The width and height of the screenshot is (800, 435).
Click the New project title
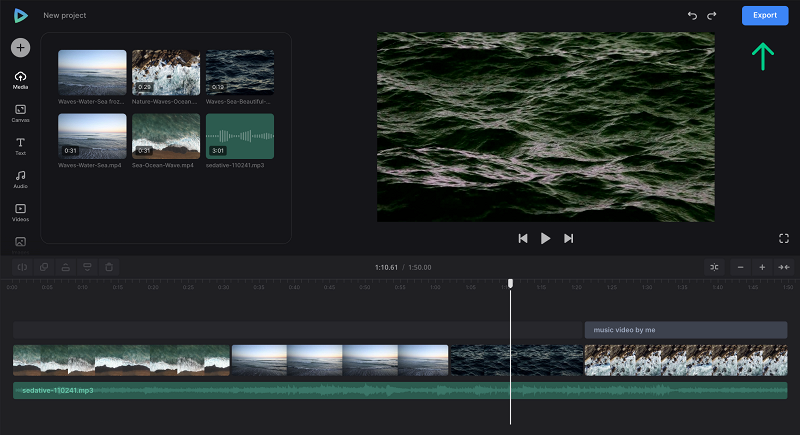[x=65, y=15]
